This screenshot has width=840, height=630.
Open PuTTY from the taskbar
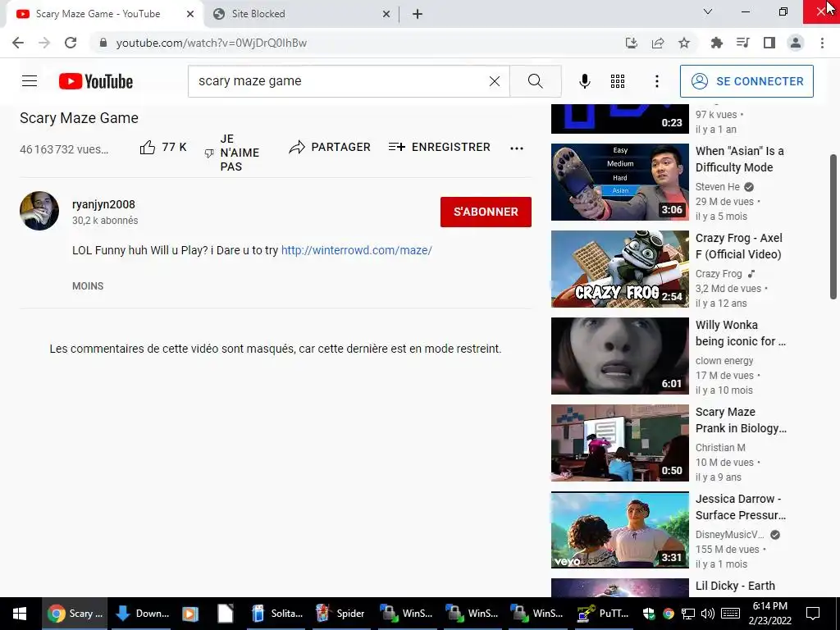click(604, 614)
